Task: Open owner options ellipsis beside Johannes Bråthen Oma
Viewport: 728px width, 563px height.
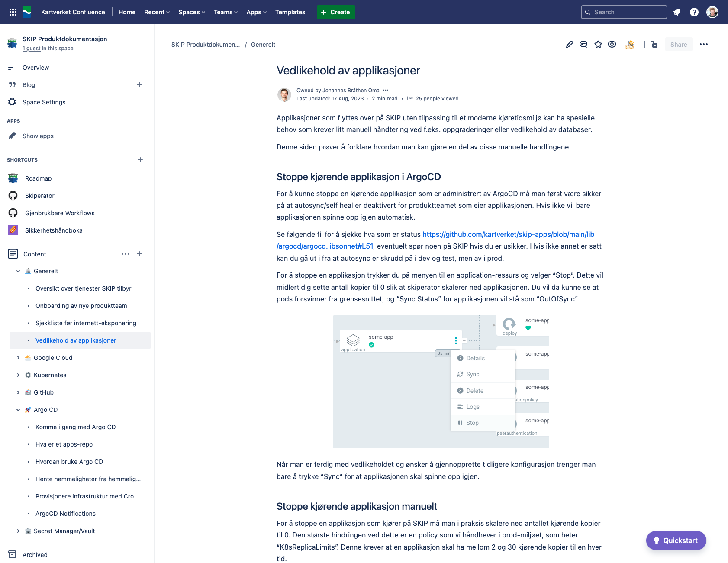Action: click(x=386, y=90)
